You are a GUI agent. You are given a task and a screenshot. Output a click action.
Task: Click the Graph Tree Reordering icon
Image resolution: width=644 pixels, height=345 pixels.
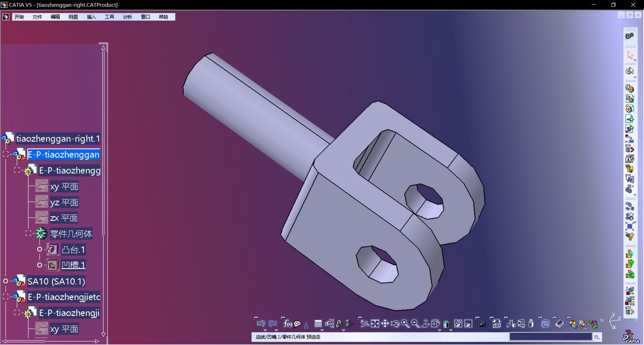click(x=630, y=149)
